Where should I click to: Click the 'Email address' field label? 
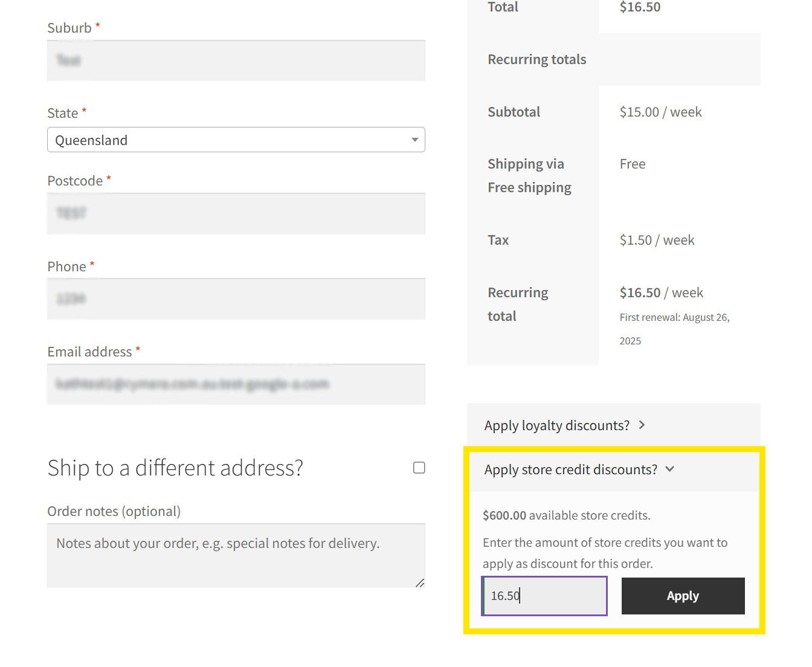click(89, 352)
